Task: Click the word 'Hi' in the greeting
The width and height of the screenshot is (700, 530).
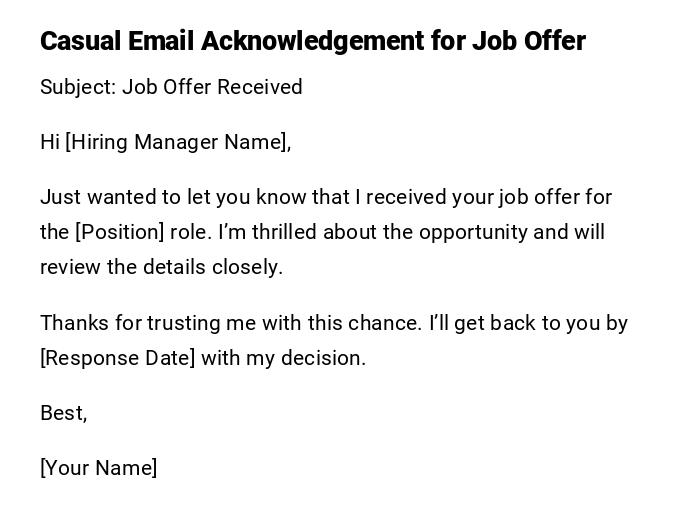Action: pyautogui.click(x=50, y=142)
